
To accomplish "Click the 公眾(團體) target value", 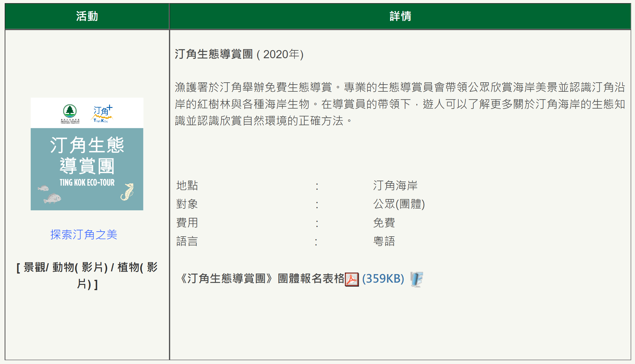I will pos(399,204).
